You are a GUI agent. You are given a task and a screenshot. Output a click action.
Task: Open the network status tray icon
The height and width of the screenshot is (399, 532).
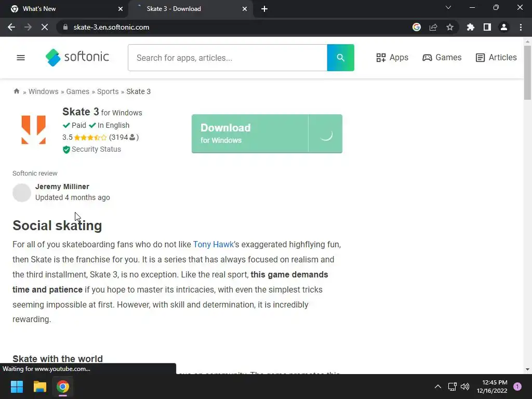453,387
